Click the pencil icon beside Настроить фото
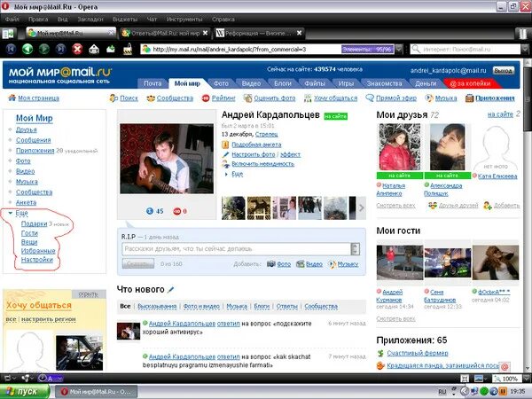532x399 pixels. [x=225, y=154]
